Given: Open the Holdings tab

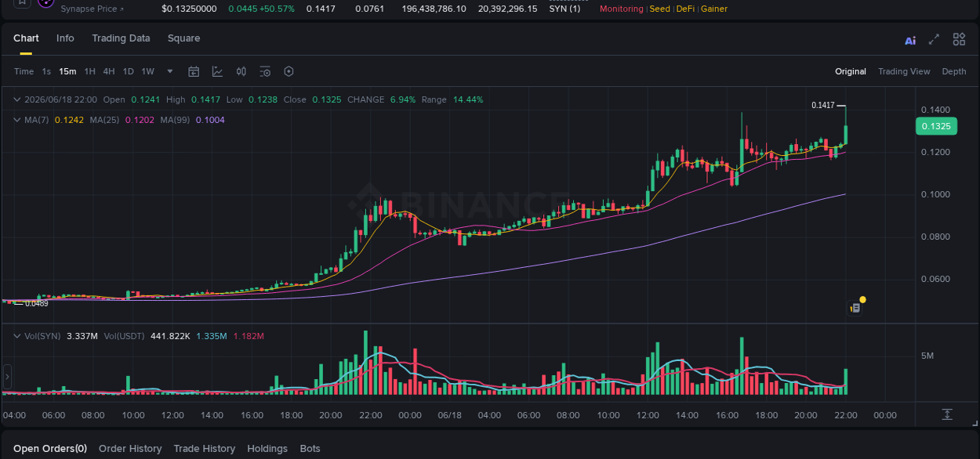Looking at the screenshot, I should pos(267,449).
